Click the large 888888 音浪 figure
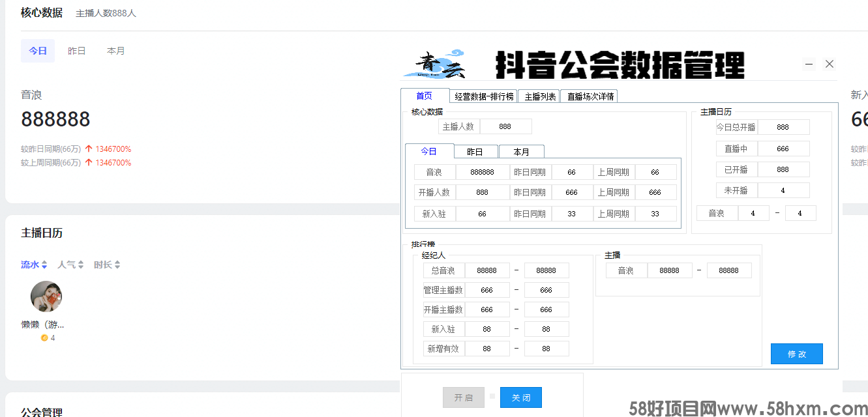 [x=55, y=119]
